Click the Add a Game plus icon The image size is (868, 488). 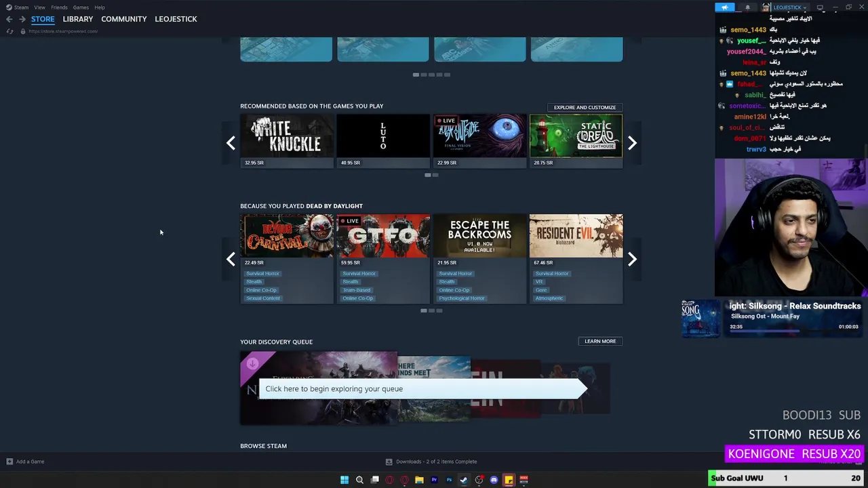click(9, 462)
